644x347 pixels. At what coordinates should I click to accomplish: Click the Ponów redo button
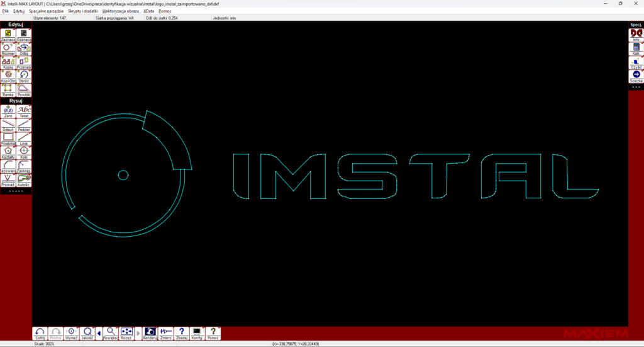55,333
